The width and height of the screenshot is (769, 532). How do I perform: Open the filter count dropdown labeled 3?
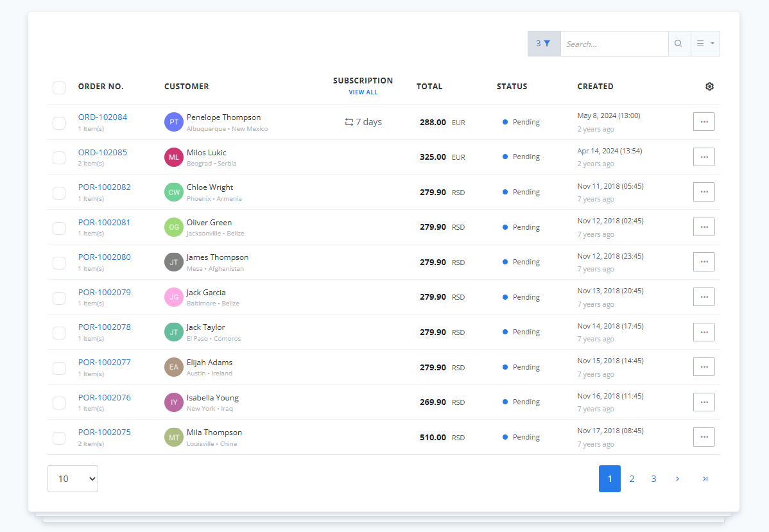click(537, 43)
